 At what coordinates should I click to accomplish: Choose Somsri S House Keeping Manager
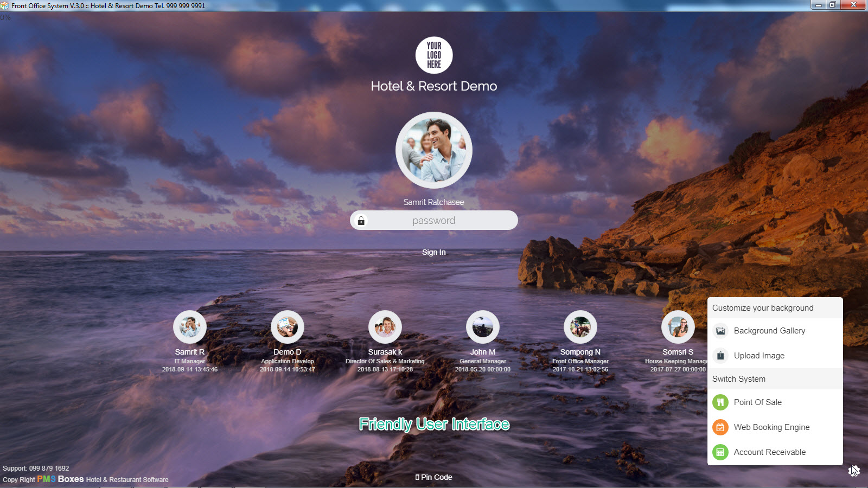click(x=678, y=327)
